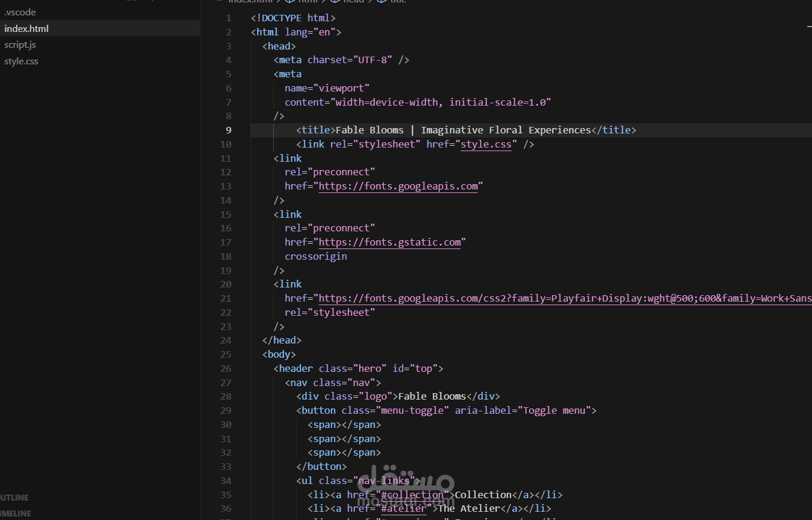Expand the Timeline section in sidebar
The width and height of the screenshot is (812, 520).
click(x=15, y=514)
